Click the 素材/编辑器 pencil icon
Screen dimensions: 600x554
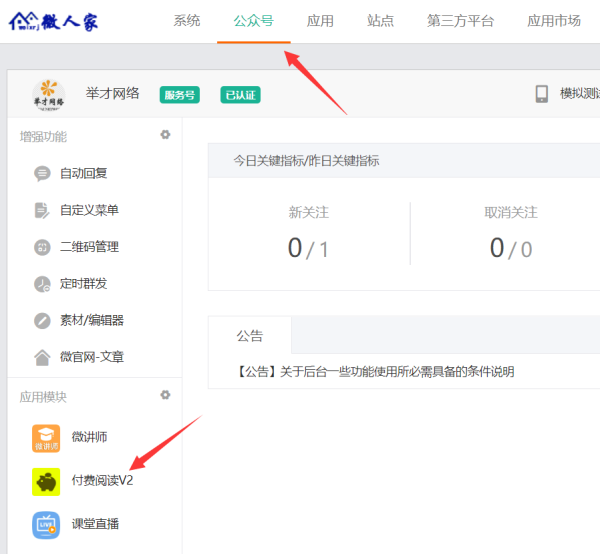[42, 321]
